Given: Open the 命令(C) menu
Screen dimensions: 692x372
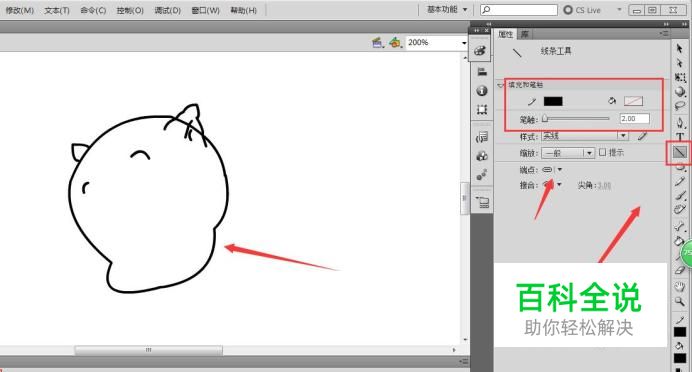Looking at the screenshot, I should (x=93, y=10).
